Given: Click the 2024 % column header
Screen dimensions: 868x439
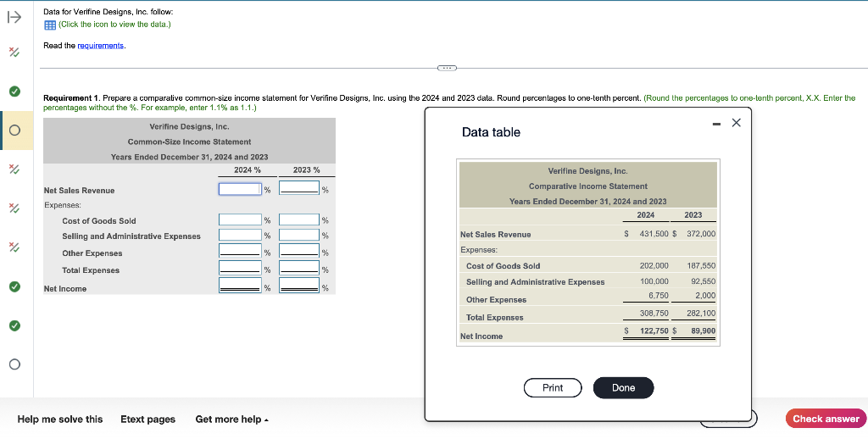Looking at the screenshot, I should coord(247,170).
